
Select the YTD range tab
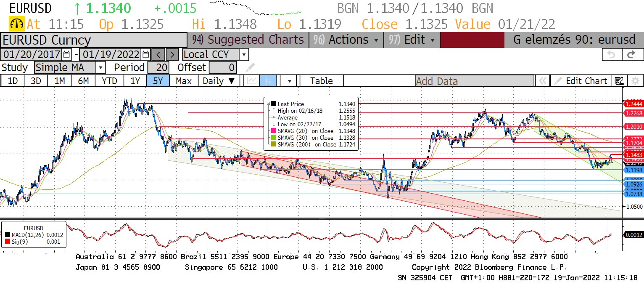(x=109, y=81)
